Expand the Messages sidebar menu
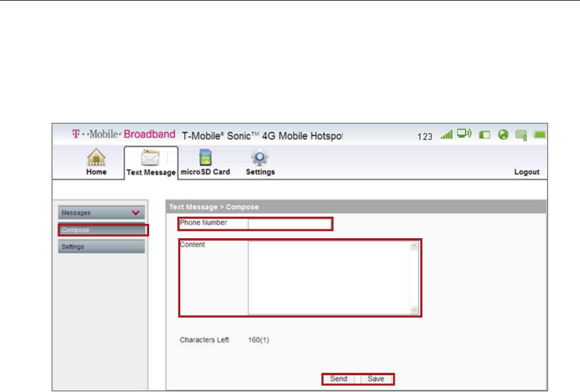 pos(101,213)
